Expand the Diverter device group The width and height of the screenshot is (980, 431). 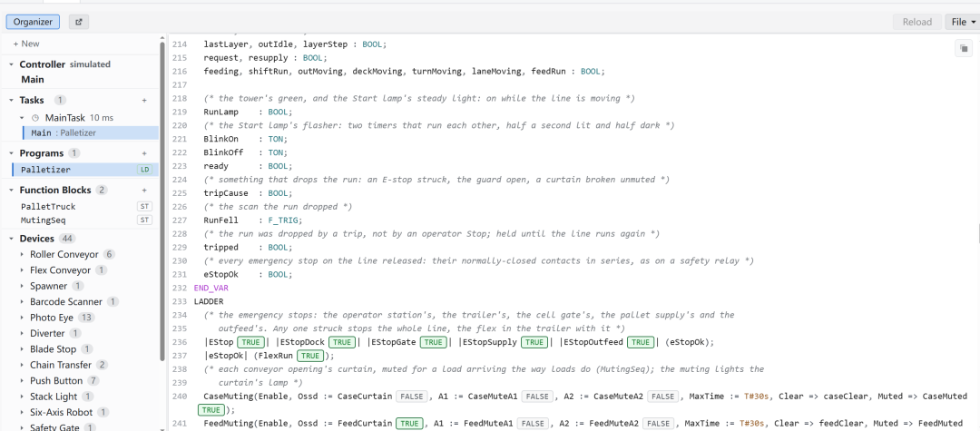(x=23, y=334)
